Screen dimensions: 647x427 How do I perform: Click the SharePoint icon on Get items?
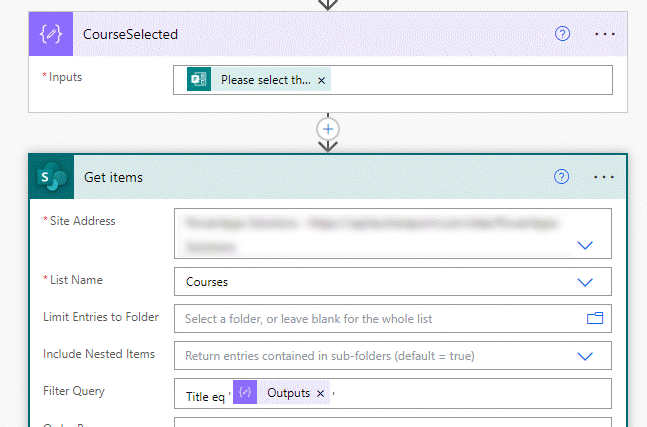(x=52, y=177)
